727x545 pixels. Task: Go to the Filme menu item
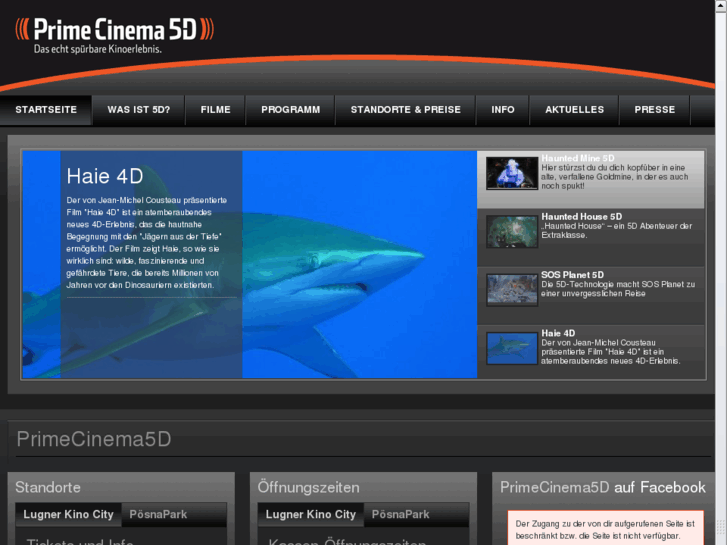coord(215,110)
